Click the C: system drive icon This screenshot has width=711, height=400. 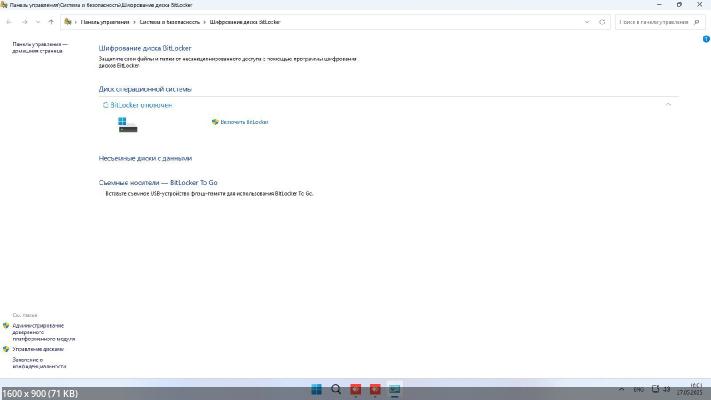pyautogui.click(x=127, y=125)
